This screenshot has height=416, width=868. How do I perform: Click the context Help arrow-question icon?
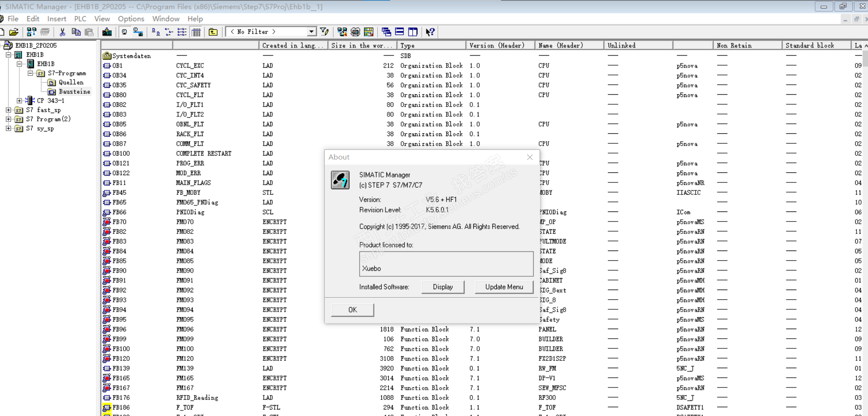click(431, 32)
